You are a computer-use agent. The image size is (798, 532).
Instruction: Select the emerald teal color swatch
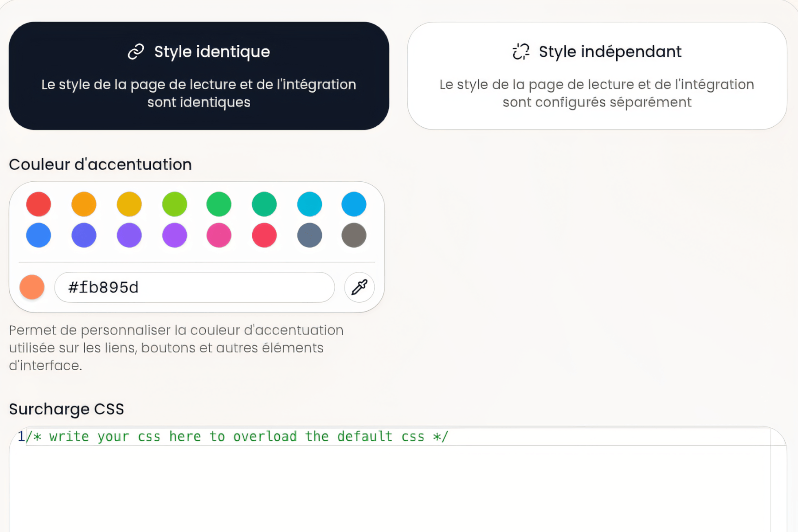(x=264, y=204)
